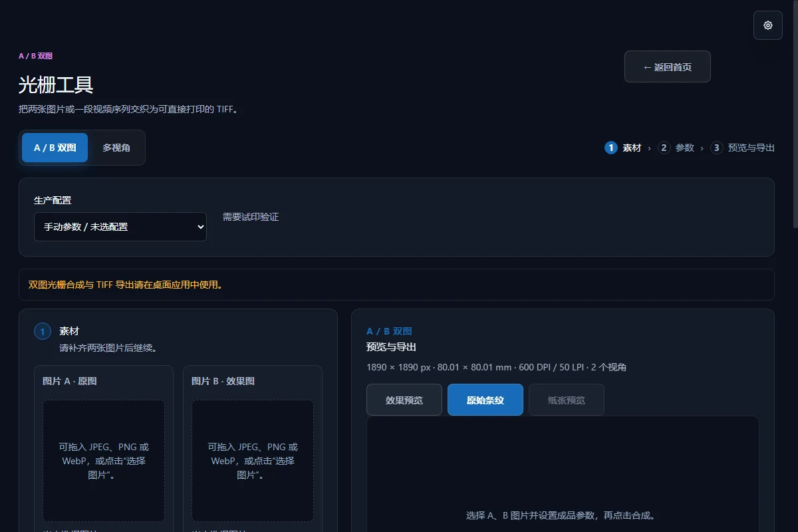Image resolution: width=798 pixels, height=532 pixels.
Task: Jump to step 2 参数 in stepper
Action: click(x=676, y=148)
